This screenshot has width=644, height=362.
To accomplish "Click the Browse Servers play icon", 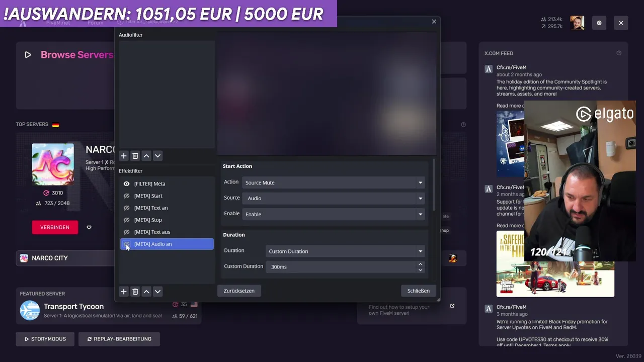I will coord(28,55).
